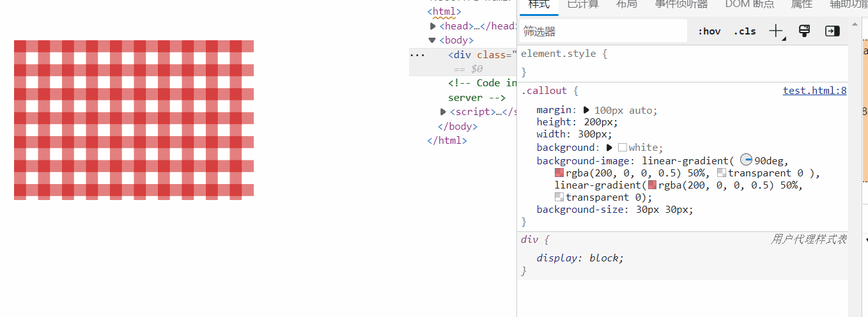Toggle the computed styles sidebar icon
Screen dimensions: 868x317
pos(832,31)
